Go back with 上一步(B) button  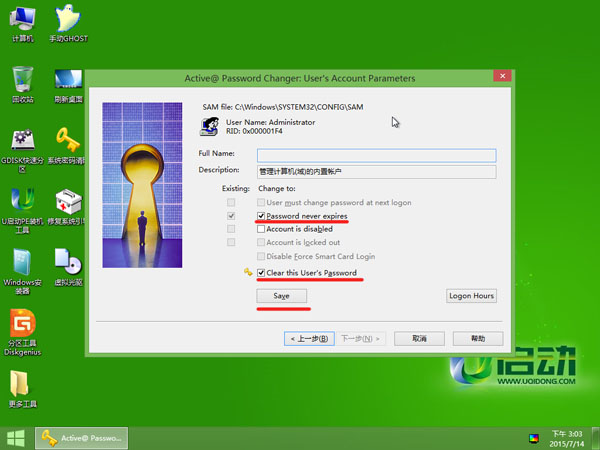309,339
